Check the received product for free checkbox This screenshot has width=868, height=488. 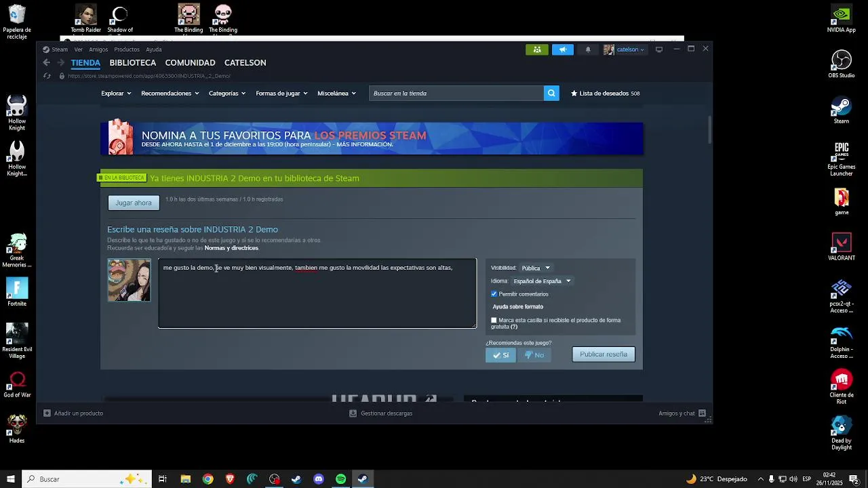point(494,320)
